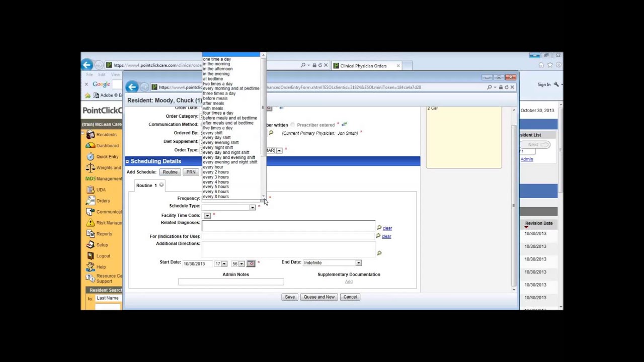The height and width of the screenshot is (362, 644).
Task: Click the Related Diagnoses search magnifier
Action: tap(379, 228)
